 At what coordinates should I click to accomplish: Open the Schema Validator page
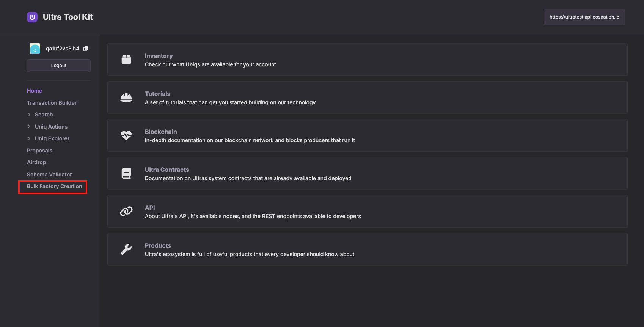pyautogui.click(x=49, y=175)
